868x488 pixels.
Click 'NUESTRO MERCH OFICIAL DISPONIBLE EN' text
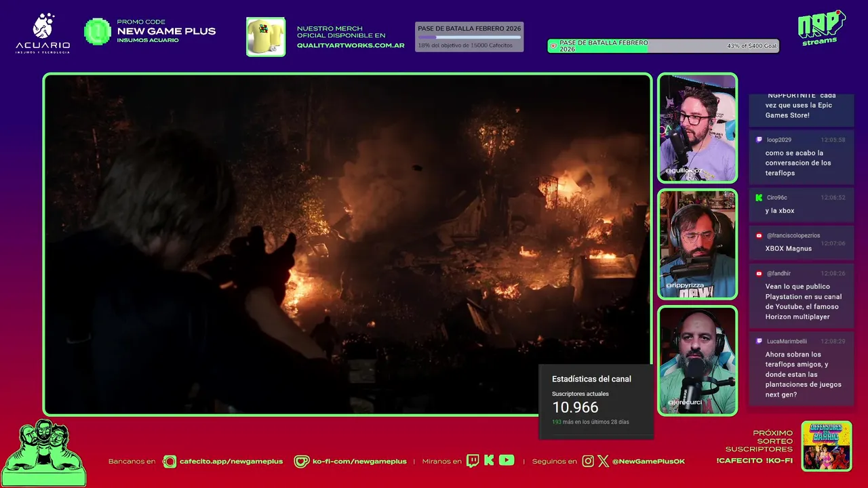pos(341,32)
